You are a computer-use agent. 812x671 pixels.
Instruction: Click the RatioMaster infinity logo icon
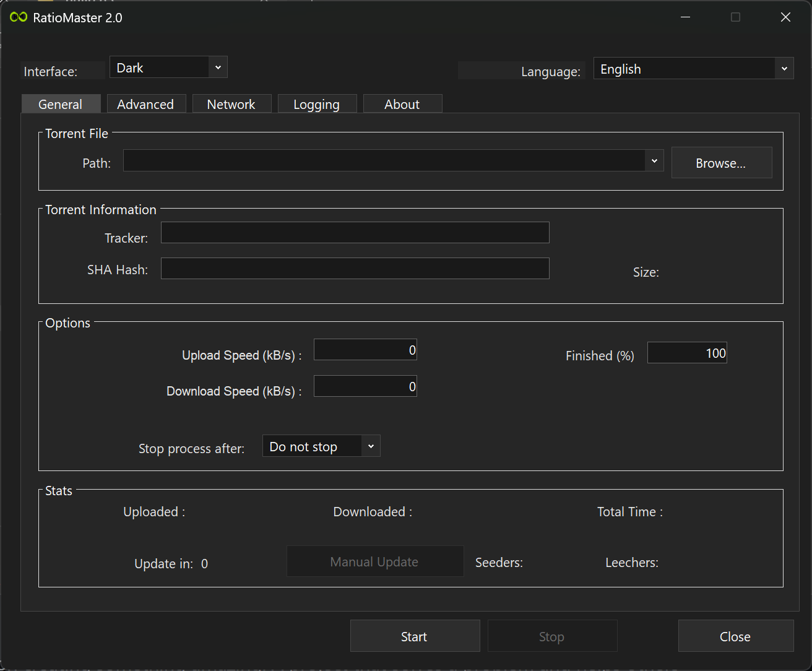coord(19,17)
